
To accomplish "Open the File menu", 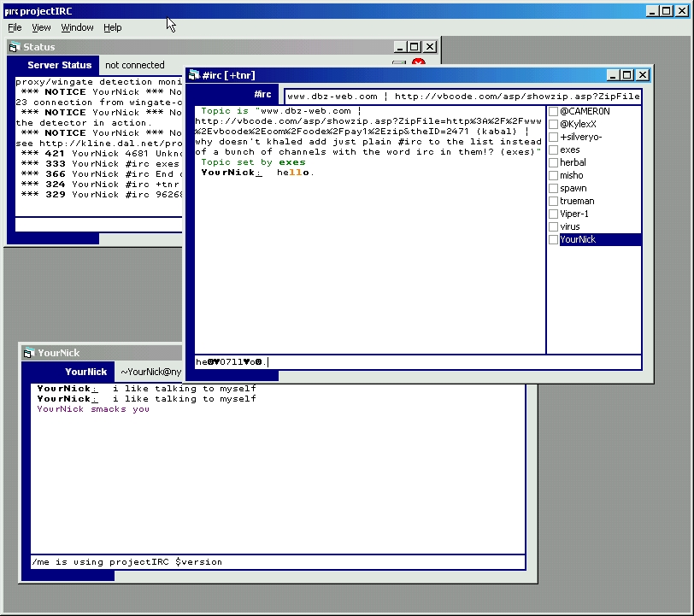I will coord(15,27).
